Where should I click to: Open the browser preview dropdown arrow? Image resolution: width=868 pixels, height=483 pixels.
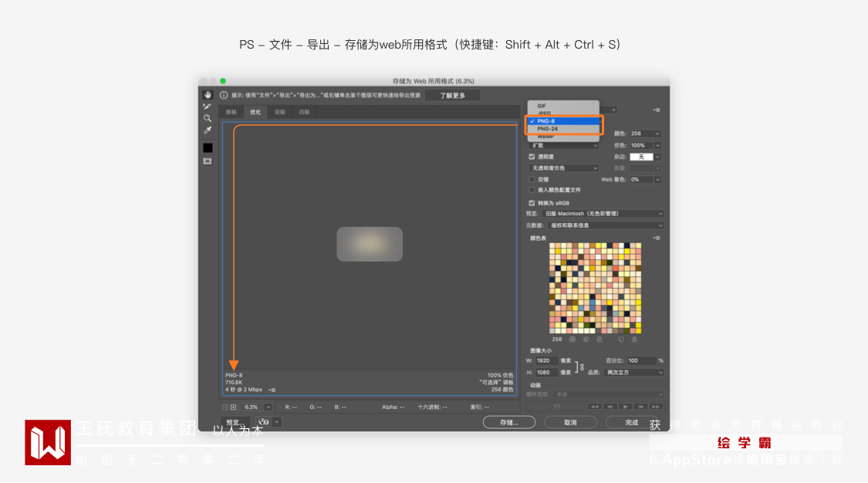[276, 422]
